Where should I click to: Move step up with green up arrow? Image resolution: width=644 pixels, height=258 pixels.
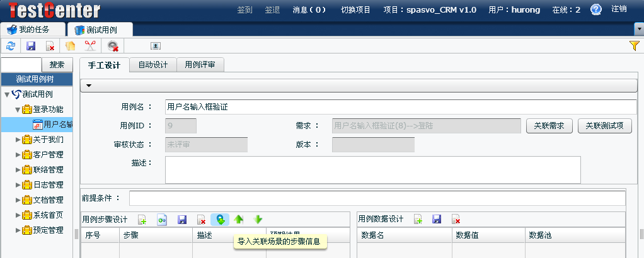pyautogui.click(x=239, y=220)
